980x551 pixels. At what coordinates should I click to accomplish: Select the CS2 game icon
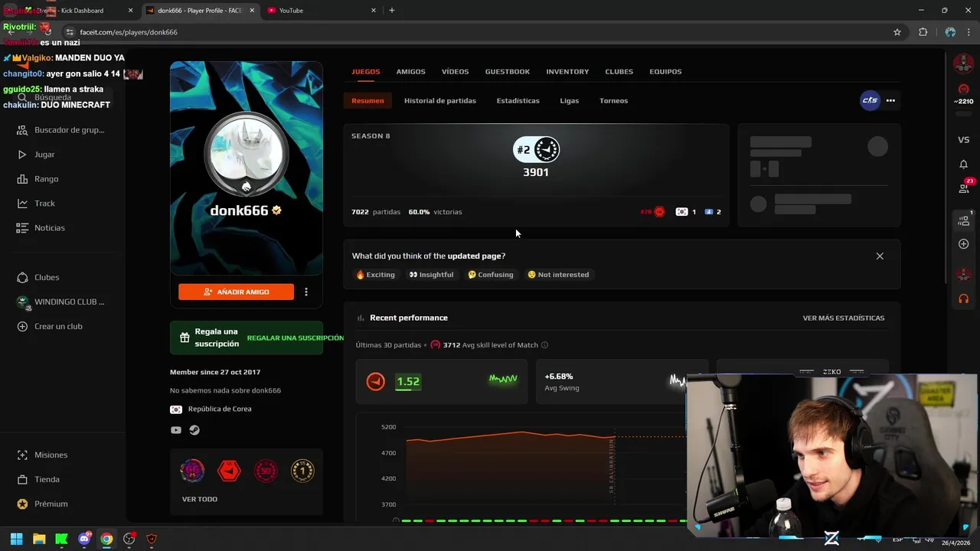point(870,100)
